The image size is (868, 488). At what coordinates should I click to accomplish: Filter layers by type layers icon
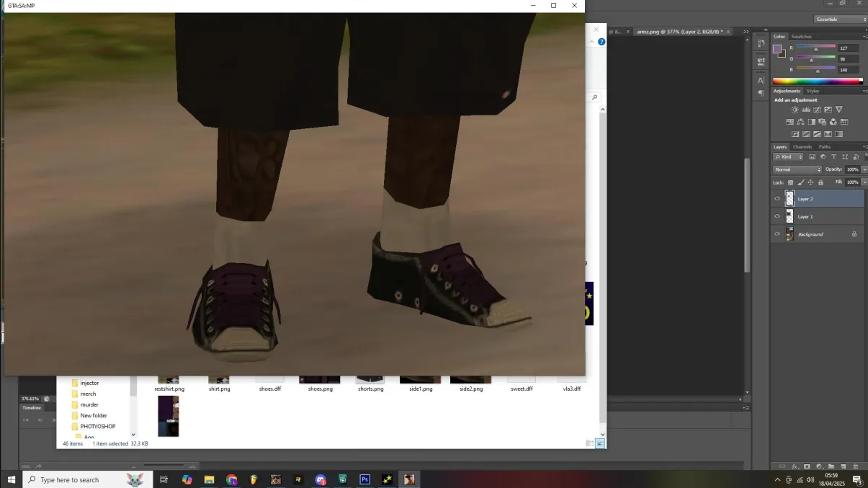(834, 156)
